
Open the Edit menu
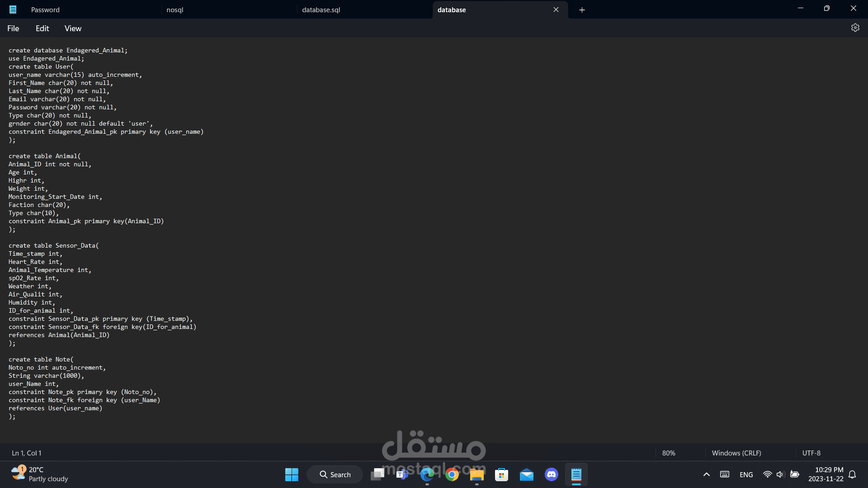(42, 28)
